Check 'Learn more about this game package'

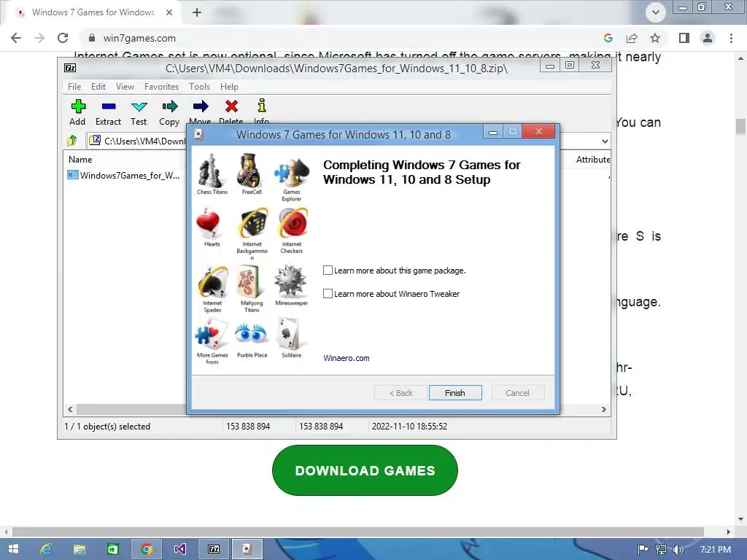coord(328,270)
